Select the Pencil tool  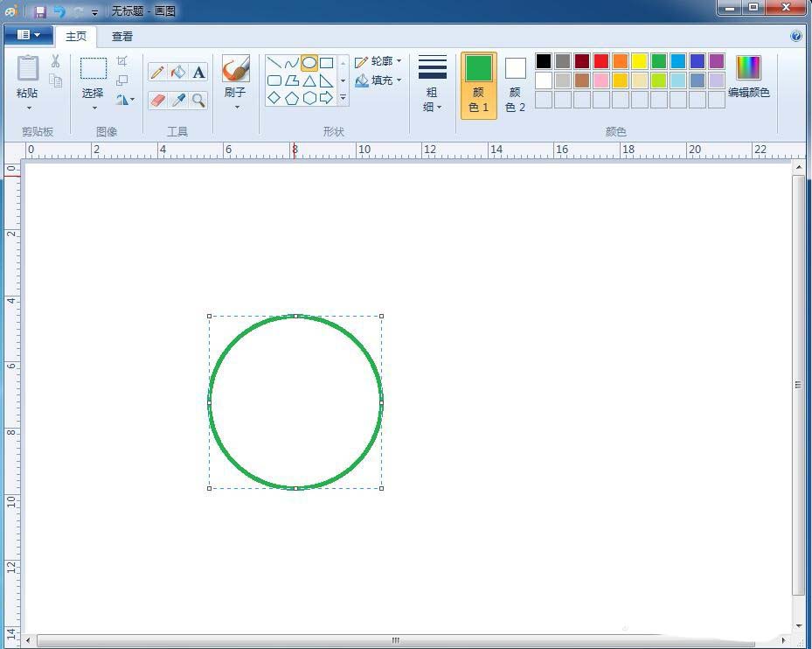(157, 73)
